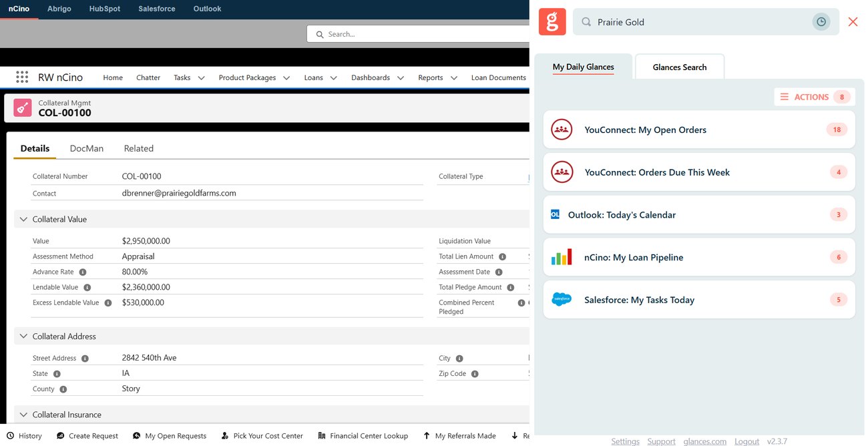Image resolution: width=868 pixels, height=446 pixels.
Task: Click the nCino My Loan Pipeline chart icon
Action: (x=562, y=257)
